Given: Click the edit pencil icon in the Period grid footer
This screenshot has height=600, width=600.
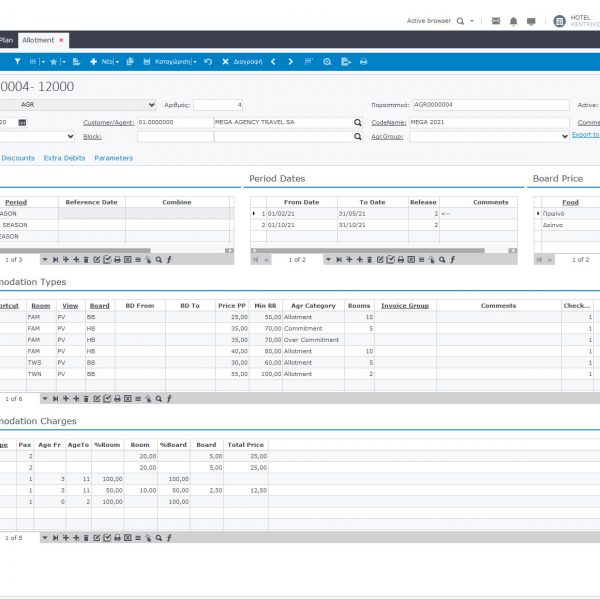Looking at the screenshot, I should (x=97, y=260).
